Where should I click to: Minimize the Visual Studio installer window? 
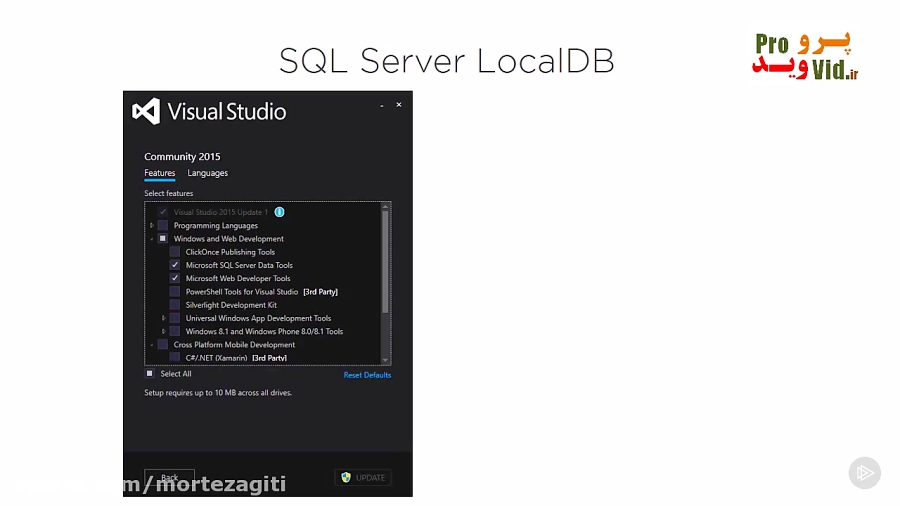pyautogui.click(x=382, y=106)
